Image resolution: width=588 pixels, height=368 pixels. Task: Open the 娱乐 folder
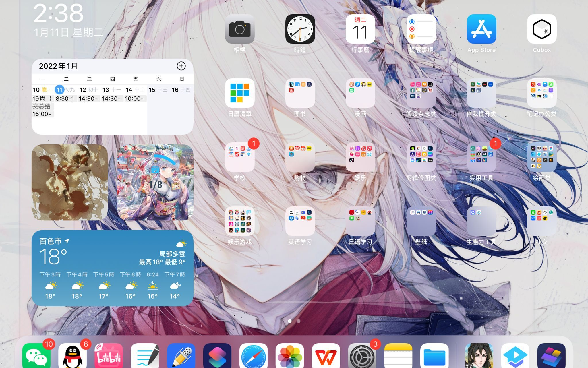(360, 157)
